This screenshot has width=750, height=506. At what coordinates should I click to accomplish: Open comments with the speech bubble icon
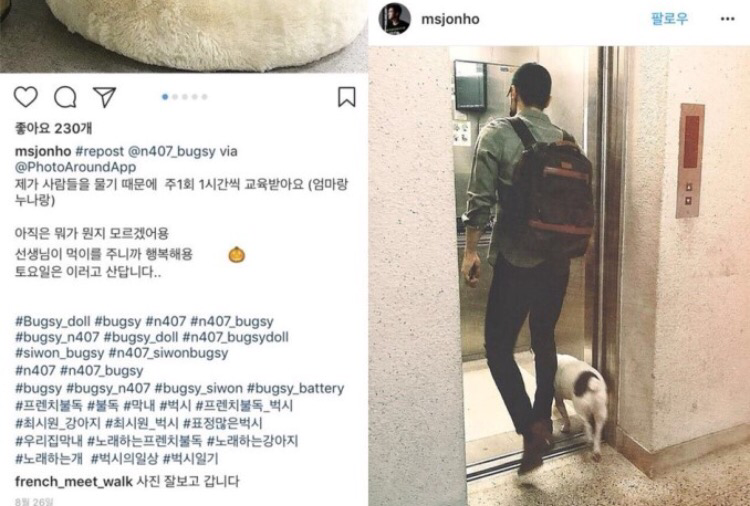pos(66,98)
